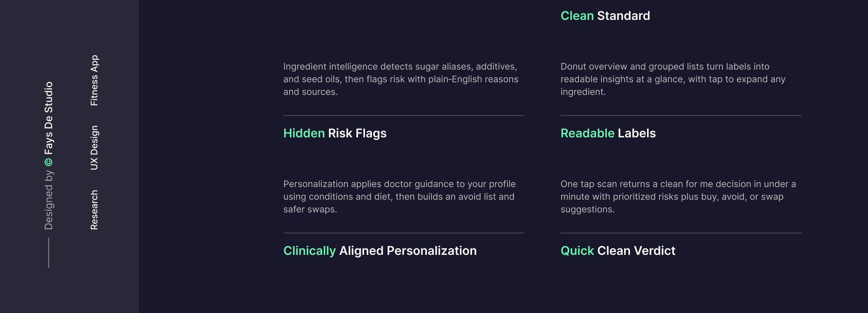Select the UX Design sidebar tag

coord(94,148)
